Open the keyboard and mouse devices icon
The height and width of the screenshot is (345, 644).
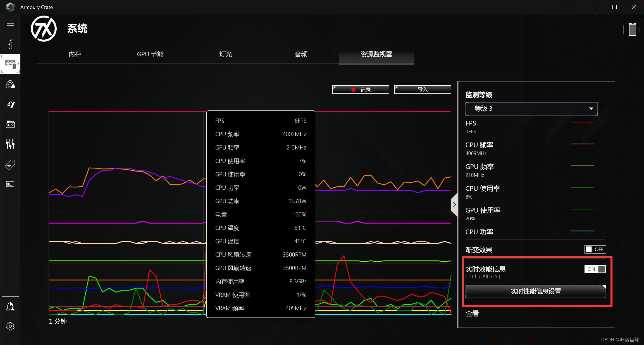(x=10, y=64)
